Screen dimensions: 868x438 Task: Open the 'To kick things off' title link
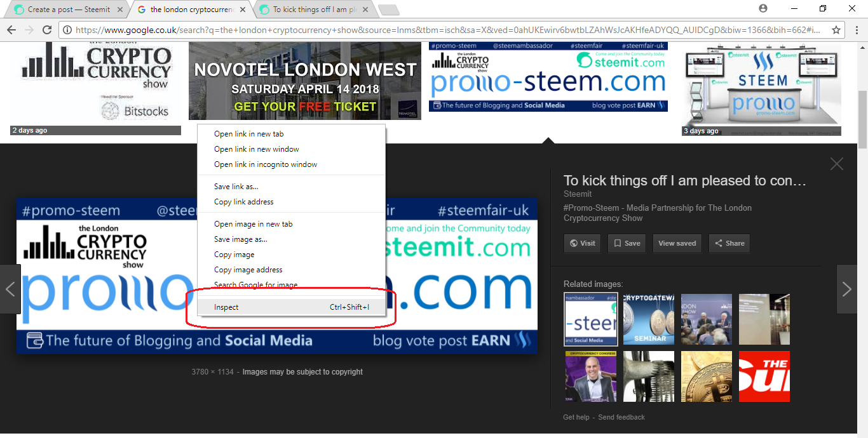[x=684, y=181]
